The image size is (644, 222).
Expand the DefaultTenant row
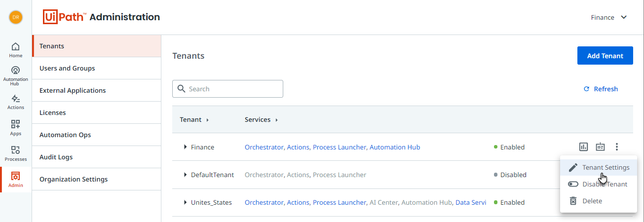click(x=185, y=175)
